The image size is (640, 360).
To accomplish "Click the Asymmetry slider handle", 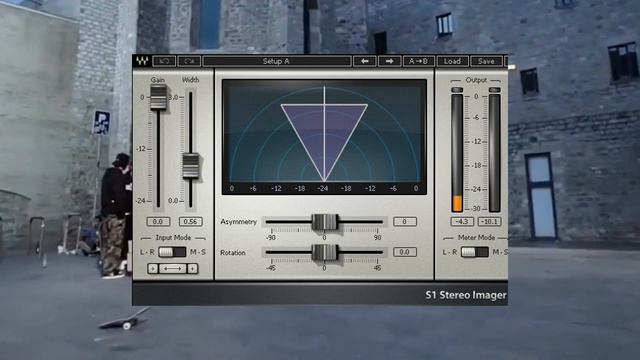I will [x=324, y=222].
